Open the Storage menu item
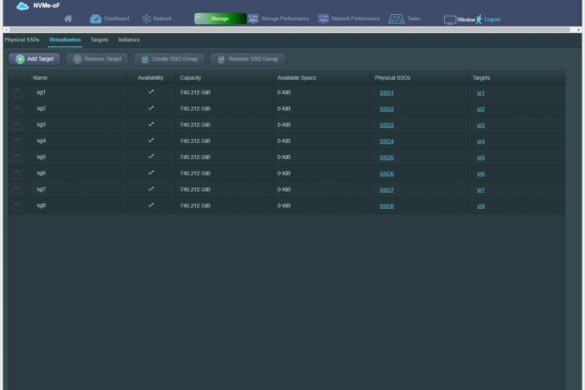 click(x=220, y=19)
